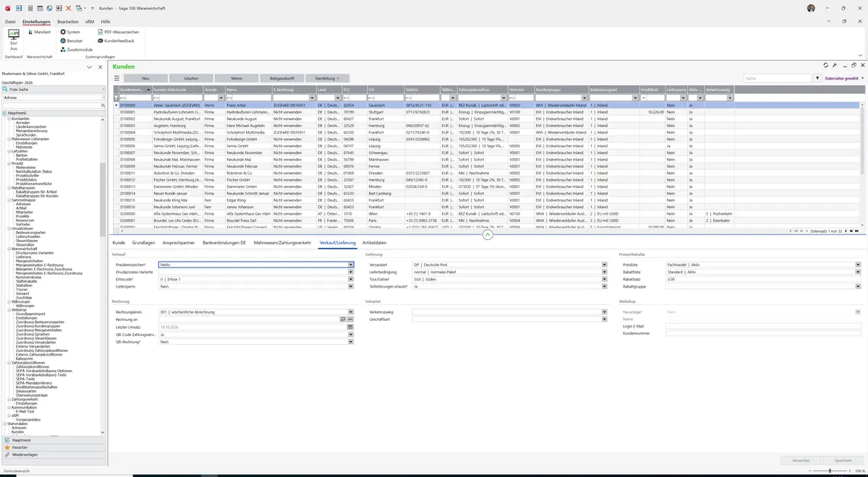Click the Verwerfen button
The width and height of the screenshot is (868, 477).
pyautogui.click(x=801, y=460)
